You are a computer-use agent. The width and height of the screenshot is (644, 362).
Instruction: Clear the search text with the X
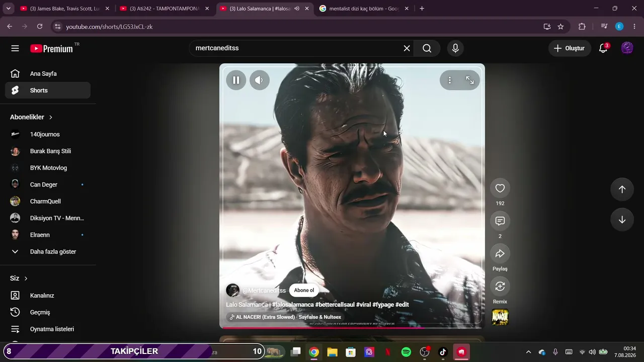pyautogui.click(x=407, y=48)
